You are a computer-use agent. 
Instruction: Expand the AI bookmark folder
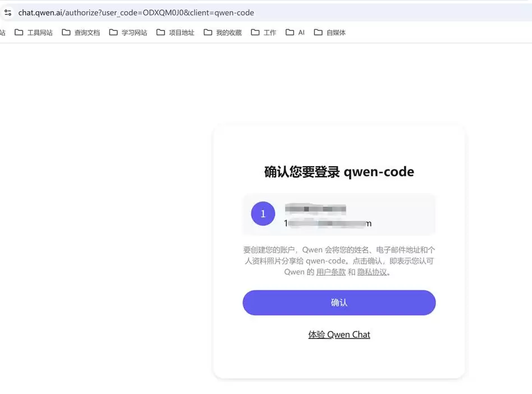[x=295, y=33]
